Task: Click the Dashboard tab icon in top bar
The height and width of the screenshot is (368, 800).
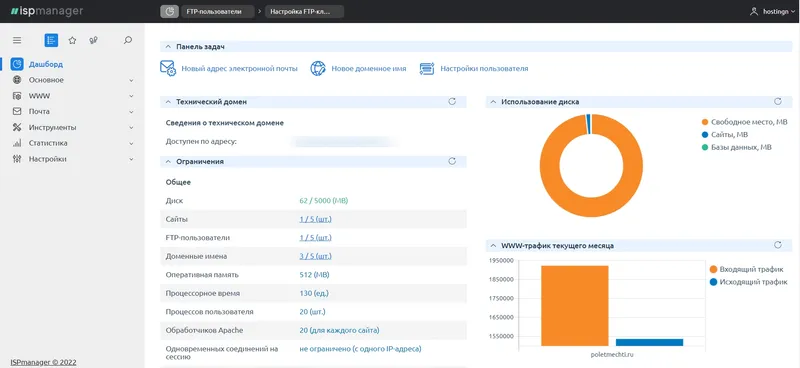Action: tap(169, 11)
